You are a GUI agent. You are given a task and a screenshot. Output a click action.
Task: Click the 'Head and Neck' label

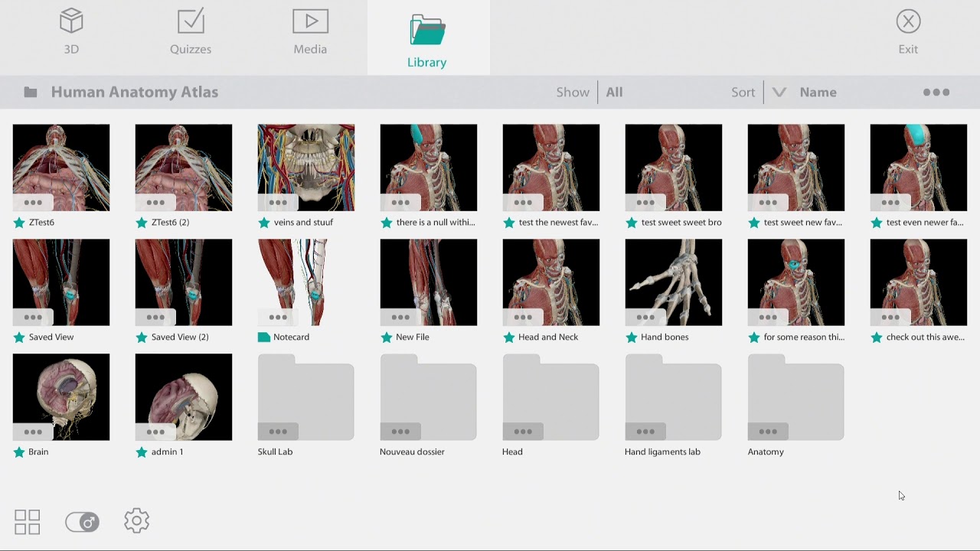pos(548,337)
